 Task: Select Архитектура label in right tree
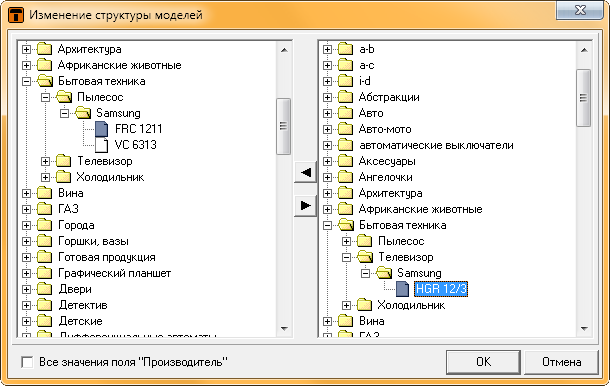pos(390,193)
